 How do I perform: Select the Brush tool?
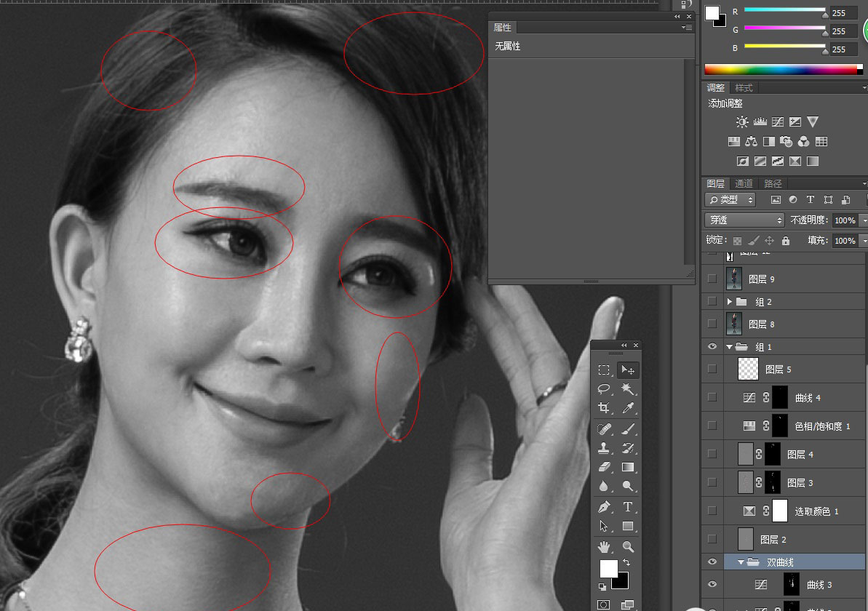tap(628, 429)
